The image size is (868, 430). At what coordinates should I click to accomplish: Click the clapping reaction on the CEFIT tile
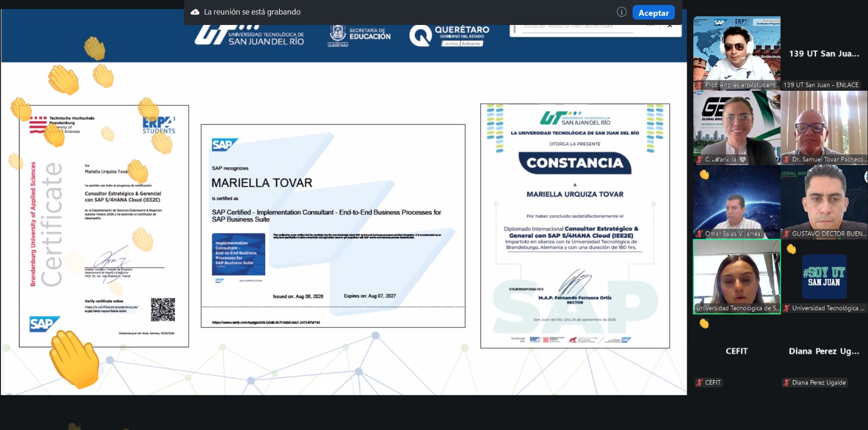tap(704, 324)
